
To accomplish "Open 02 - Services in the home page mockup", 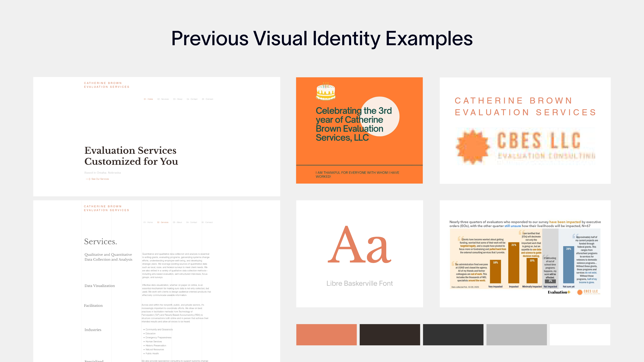I will pos(163,99).
